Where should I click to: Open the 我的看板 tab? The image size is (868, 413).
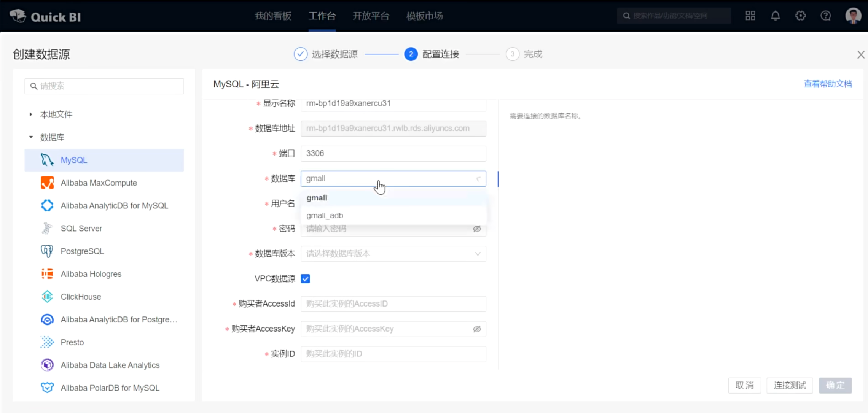click(273, 16)
